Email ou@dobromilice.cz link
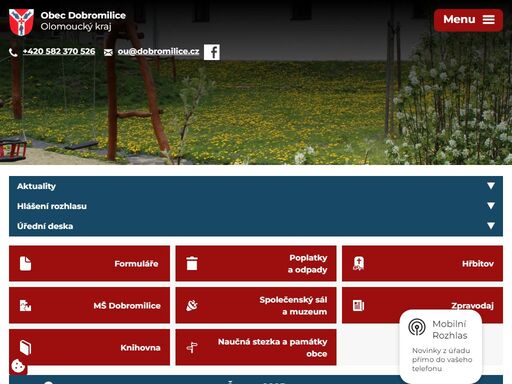The width and height of the screenshot is (512, 384). click(158, 51)
